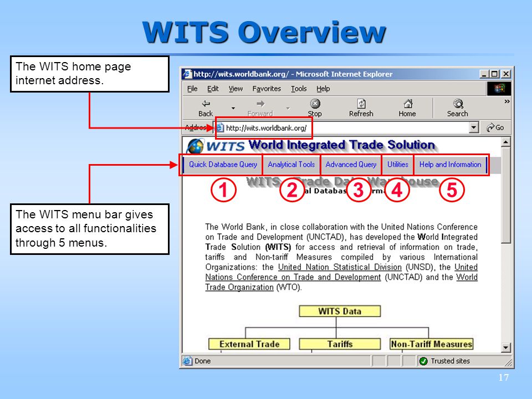Click the Forward arrow toolbar icon
Image resolution: width=532 pixels, height=399 pixels.
(260, 104)
